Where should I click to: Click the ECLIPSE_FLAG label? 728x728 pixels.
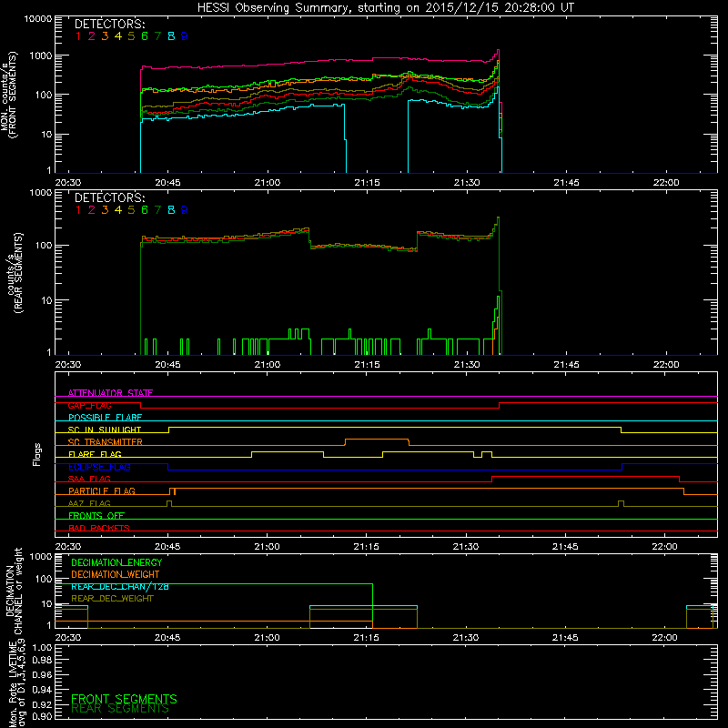coord(99,467)
